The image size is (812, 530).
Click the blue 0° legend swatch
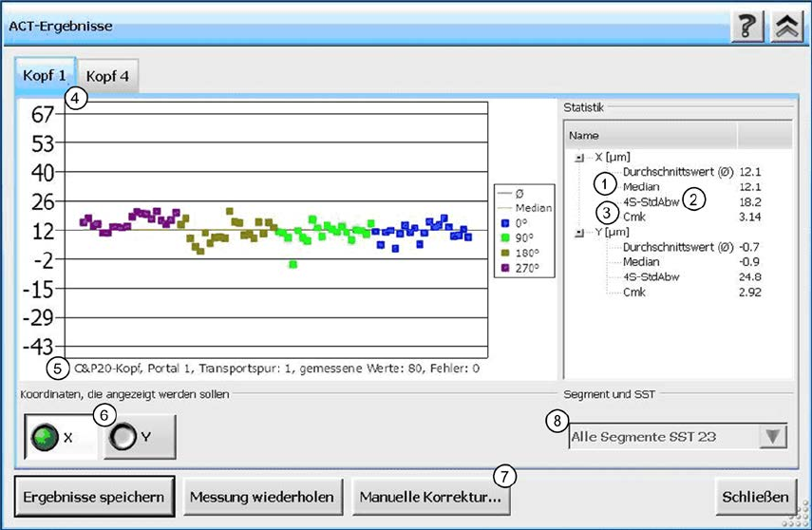tap(505, 223)
